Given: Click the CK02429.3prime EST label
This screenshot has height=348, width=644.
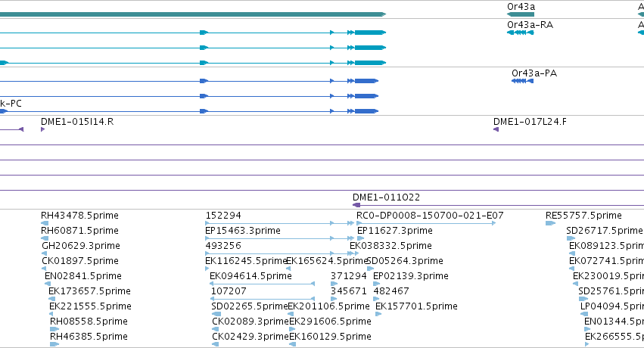Looking at the screenshot, I should 250,337.
